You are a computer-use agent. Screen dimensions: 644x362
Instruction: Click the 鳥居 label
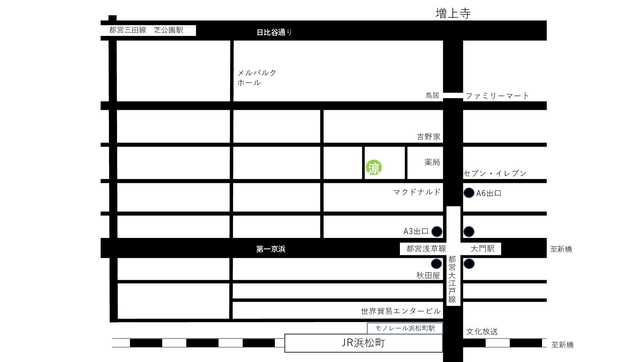(432, 96)
